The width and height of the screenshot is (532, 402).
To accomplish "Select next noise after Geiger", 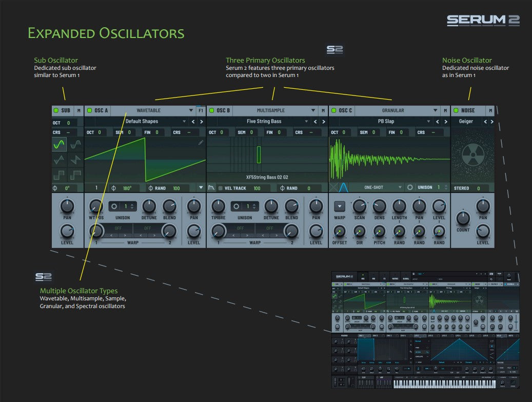I will click(x=492, y=122).
